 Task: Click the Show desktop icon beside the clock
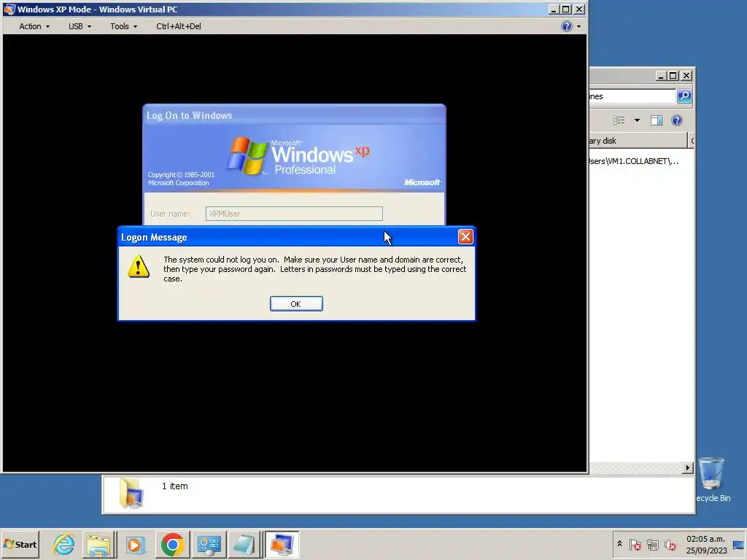[x=739, y=545]
